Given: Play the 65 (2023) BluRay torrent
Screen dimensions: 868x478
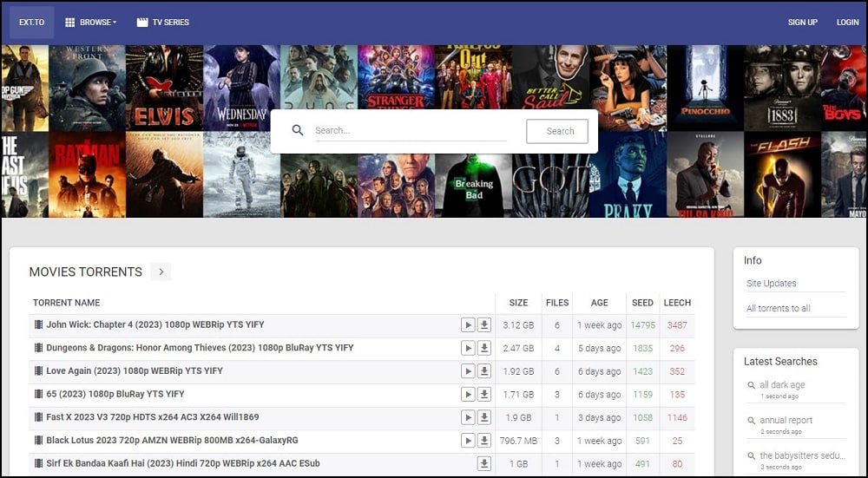Looking at the screenshot, I should [x=468, y=395].
